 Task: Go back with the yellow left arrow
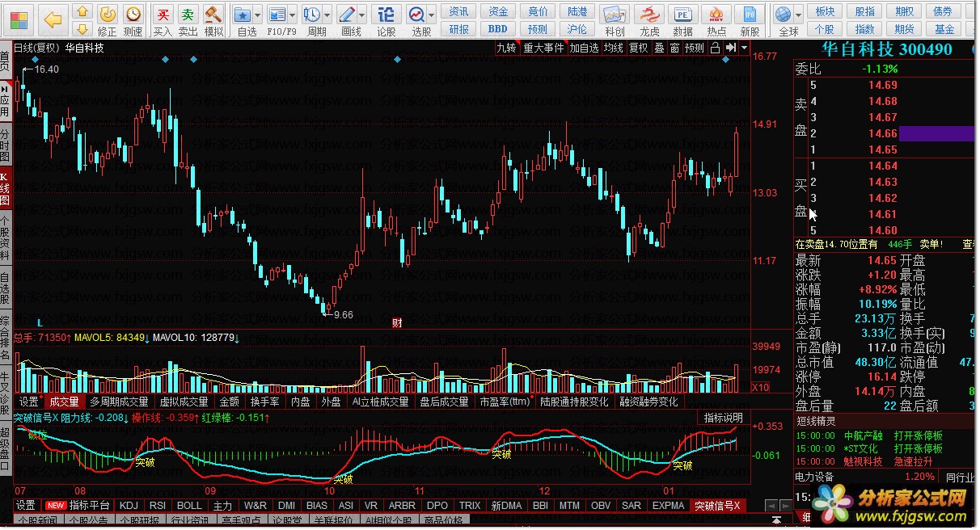click(x=53, y=19)
